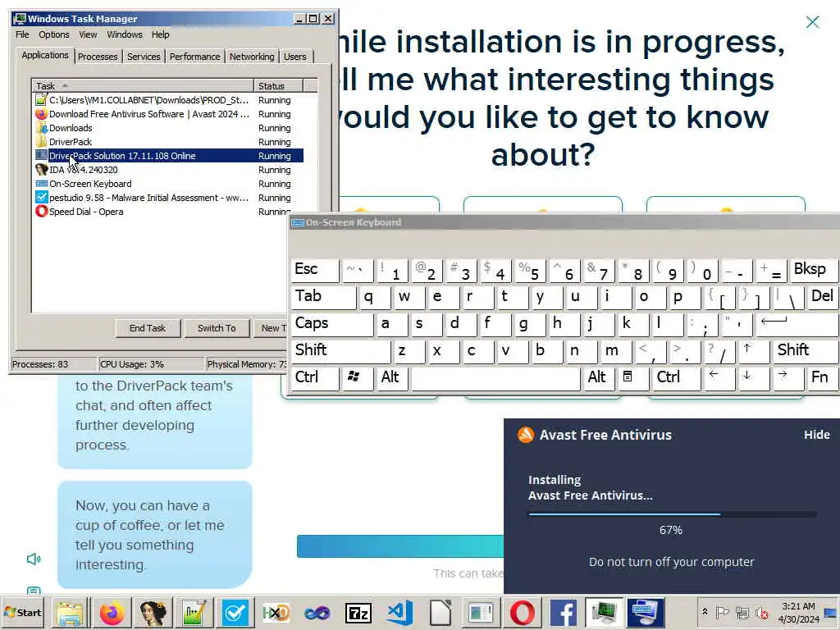
Task: Click Switch To button
Action: click(217, 328)
